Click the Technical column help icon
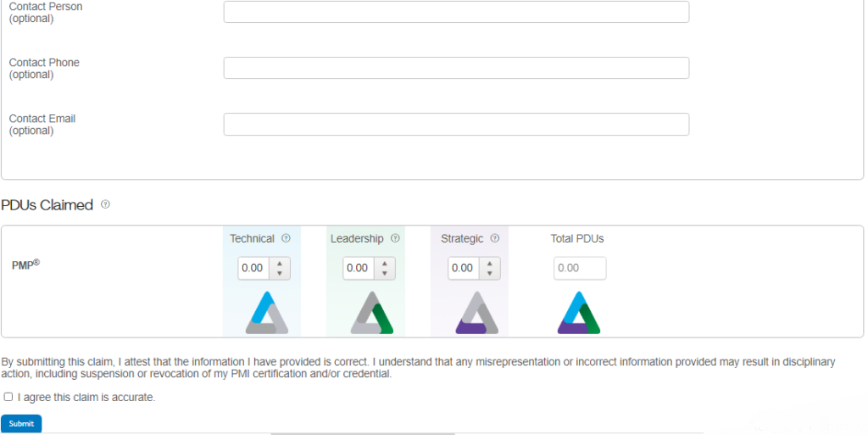This screenshot has height=435, width=868. [286, 239]
